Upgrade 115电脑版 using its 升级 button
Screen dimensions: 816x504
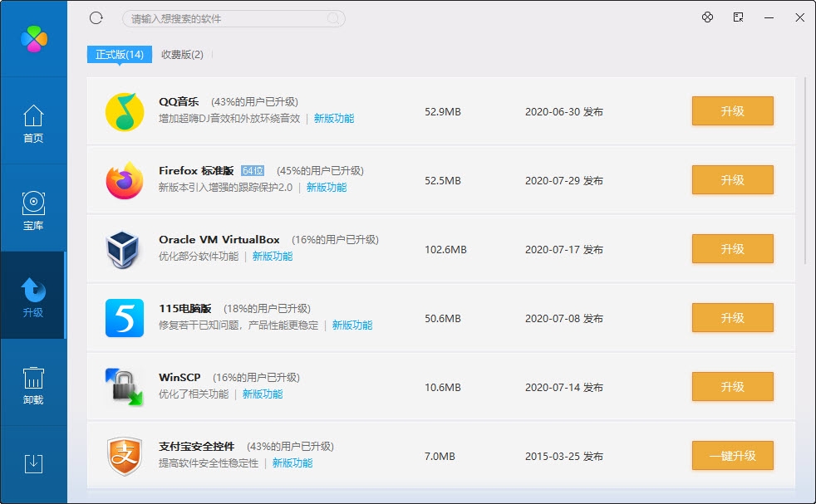coord(733,318)
